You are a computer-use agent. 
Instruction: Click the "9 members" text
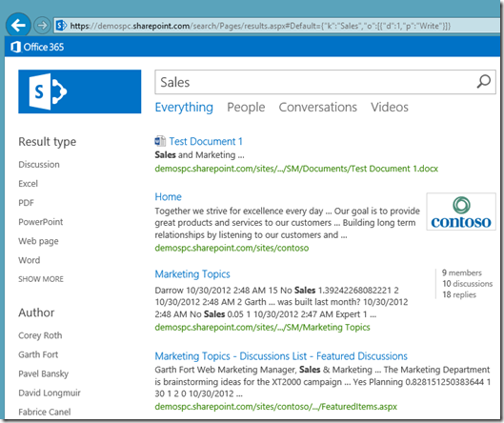462,272
